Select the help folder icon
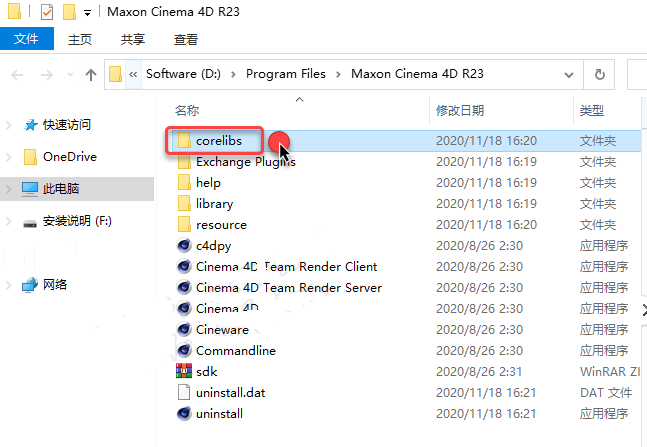Image resolution: width=647 pixels, height=447 pixels. coord(184,182)
